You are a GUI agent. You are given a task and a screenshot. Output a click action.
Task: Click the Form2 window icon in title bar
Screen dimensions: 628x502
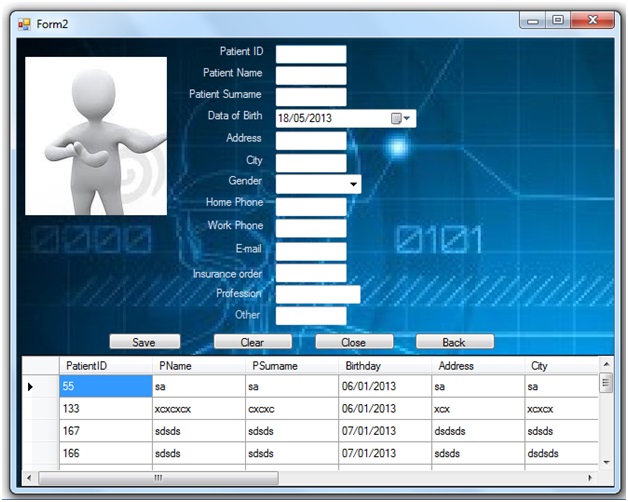tap(24, 23)
